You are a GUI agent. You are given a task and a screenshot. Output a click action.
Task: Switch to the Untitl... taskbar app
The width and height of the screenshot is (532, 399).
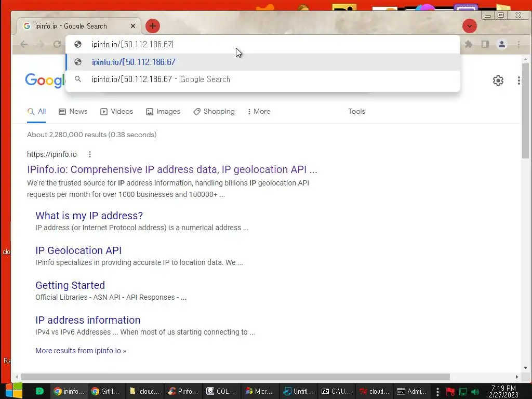click(x=298, y=391)
